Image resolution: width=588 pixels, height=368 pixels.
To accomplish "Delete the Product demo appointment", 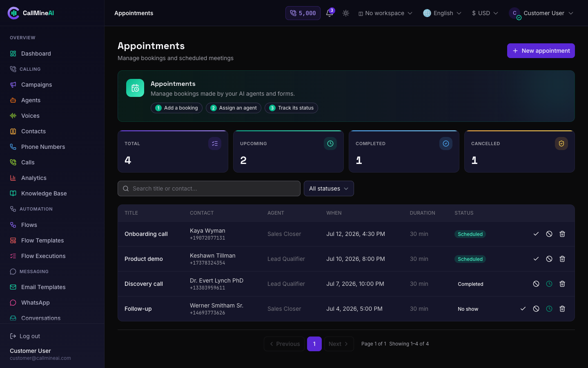I will [x=562, y=259].
